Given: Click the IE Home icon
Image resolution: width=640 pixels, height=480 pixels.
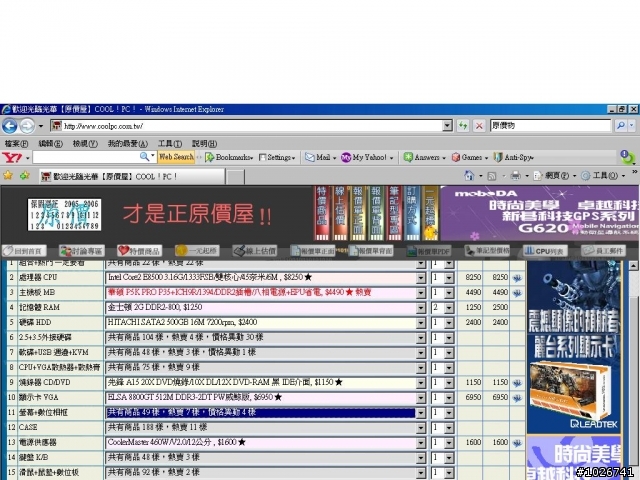Looking at the screenshot, I should click(469, 176).
